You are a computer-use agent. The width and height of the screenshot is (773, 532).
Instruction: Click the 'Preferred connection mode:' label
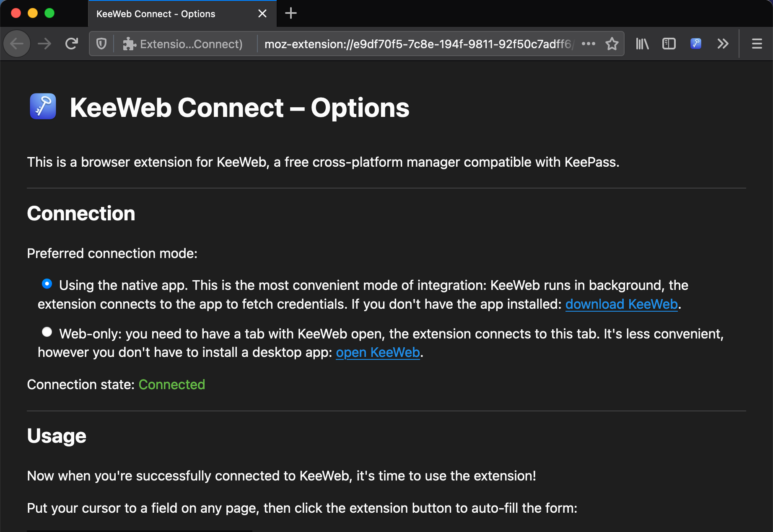click(x=112, y=253)
